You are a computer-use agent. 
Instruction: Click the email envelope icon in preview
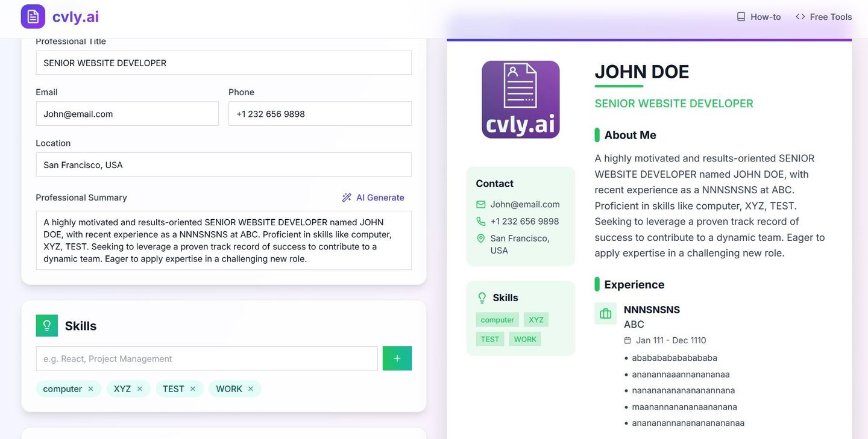pyautogui.click(x=481, y=205)
